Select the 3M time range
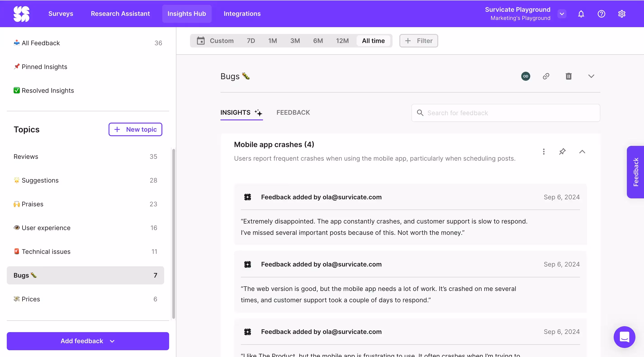This screenshot has height=357, width=644. pyautogui.click(x=295, y=41)
